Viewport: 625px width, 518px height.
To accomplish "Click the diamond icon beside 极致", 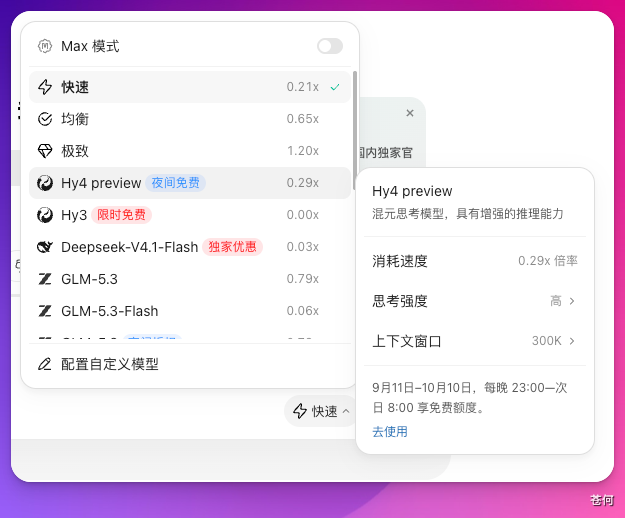I will [x=45, y=151].
